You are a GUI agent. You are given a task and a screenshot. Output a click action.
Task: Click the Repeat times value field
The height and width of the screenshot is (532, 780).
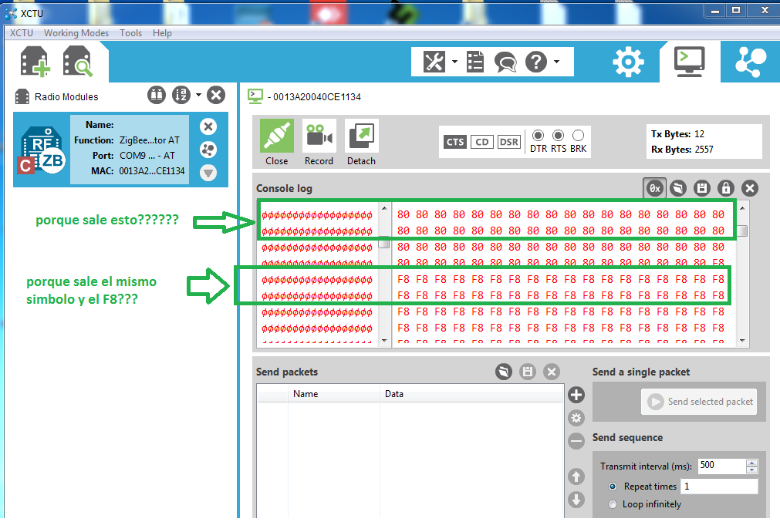pyautogui.click(x=719, y=487)
